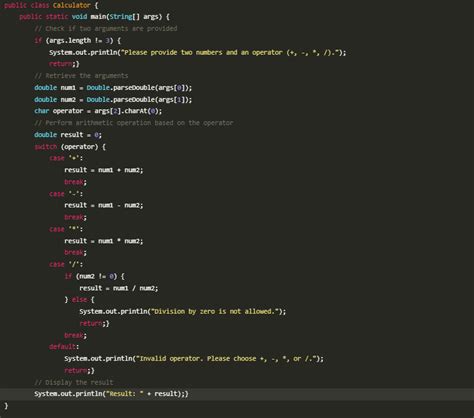
Task: Click the comment "Perform arithmetic operation based on the operator"
Action: [134, 123]
